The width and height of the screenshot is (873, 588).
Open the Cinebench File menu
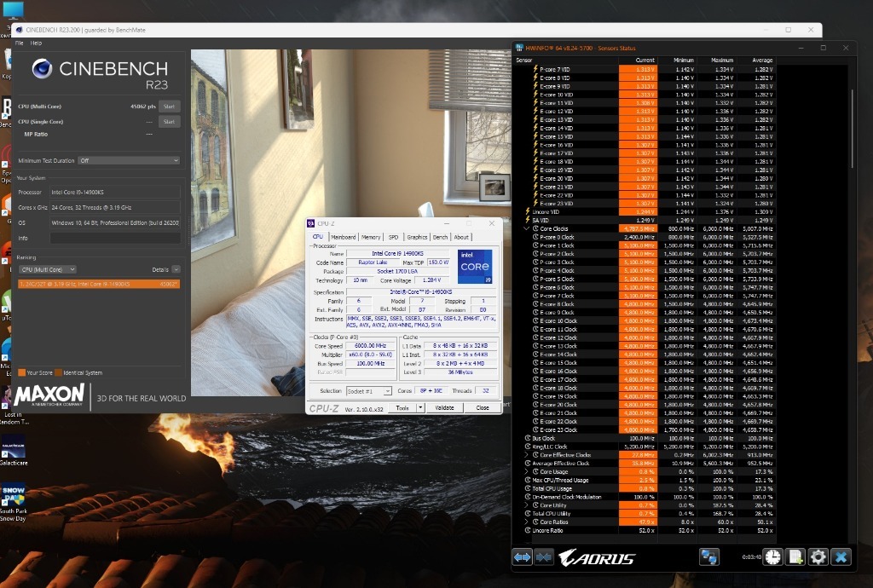click(x=20, y=43)
